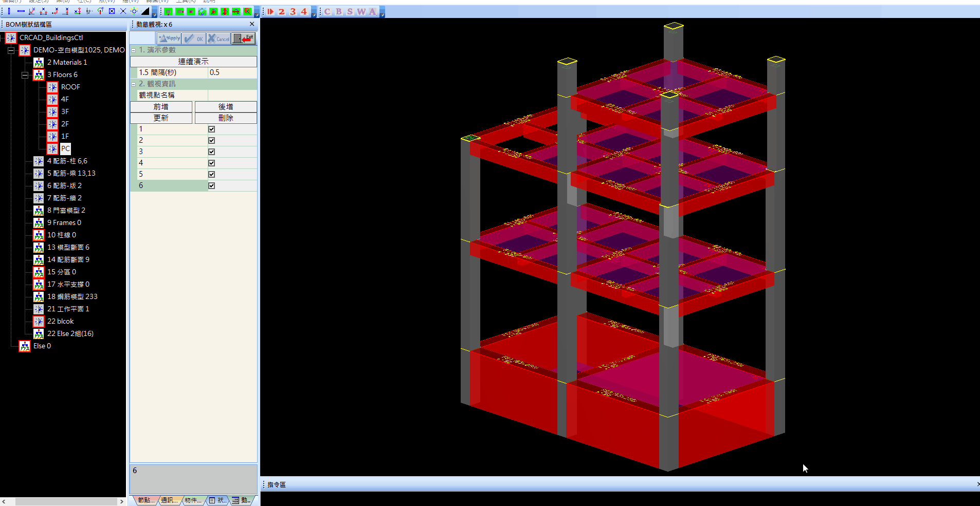
Task: Click the red number 3 toolbar button
Action: pyautogui.click(x=293, y=11)
